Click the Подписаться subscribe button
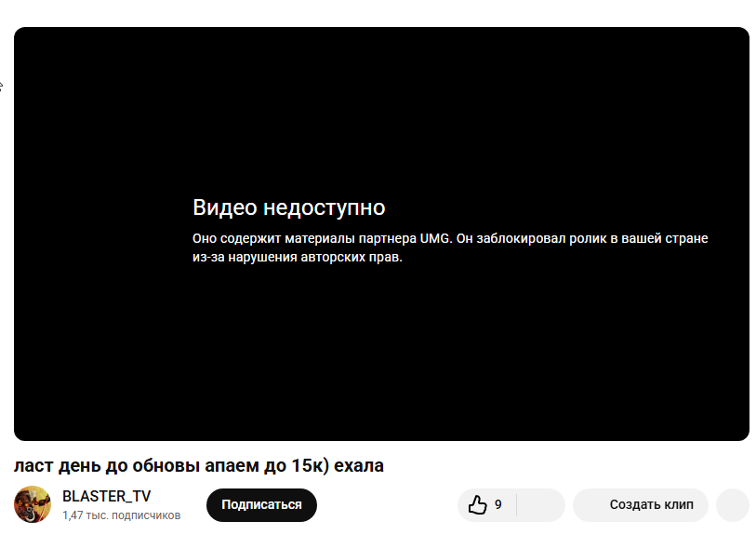This screenshot has width=756, height=535. pos(261,504)
